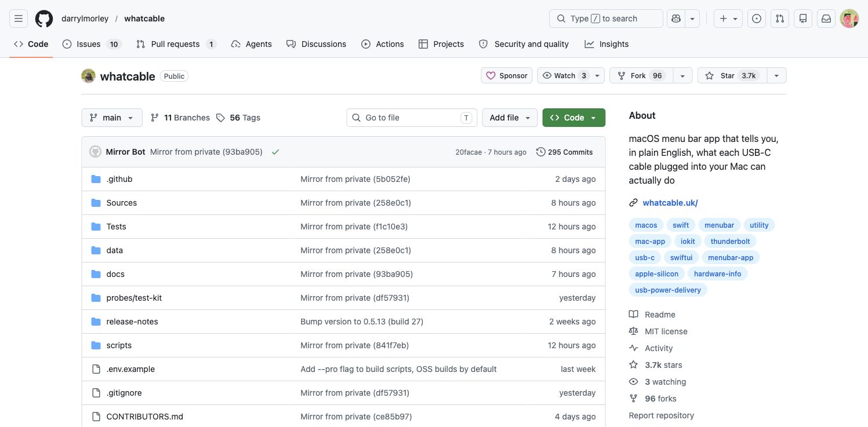This screenshot has width=868, height=427.
Task: Open notifications inbox icon
Action: 826,19
